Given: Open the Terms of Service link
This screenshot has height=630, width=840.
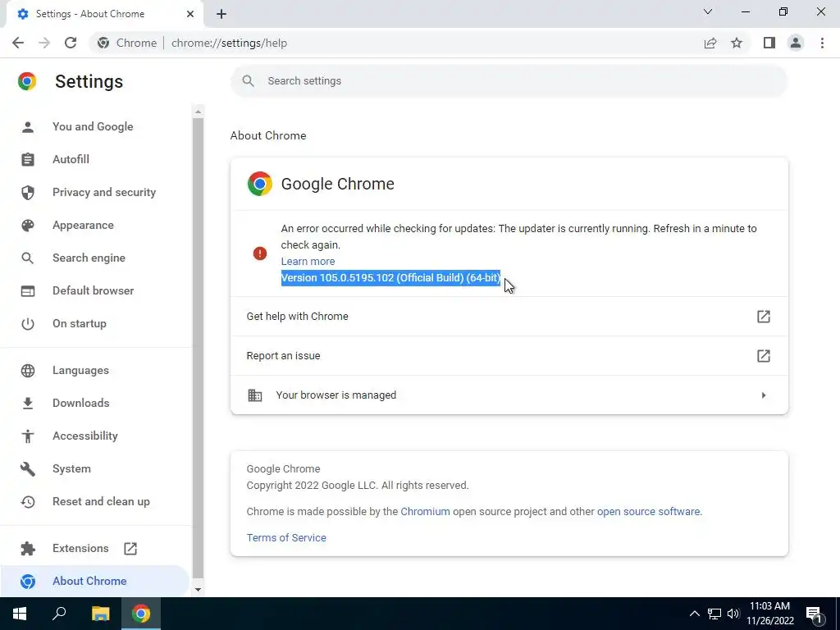Looking at the screenshot, I should 286,537.
